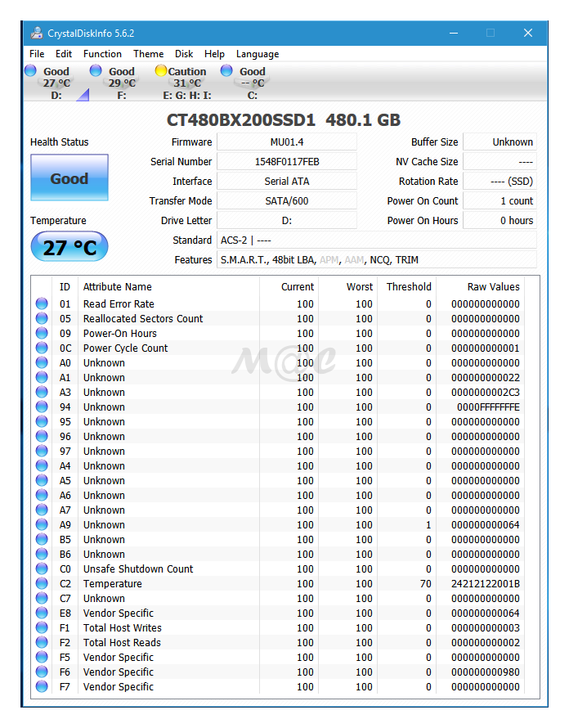Click the Serial Number field 1548F0117FEB

[287, 162]
